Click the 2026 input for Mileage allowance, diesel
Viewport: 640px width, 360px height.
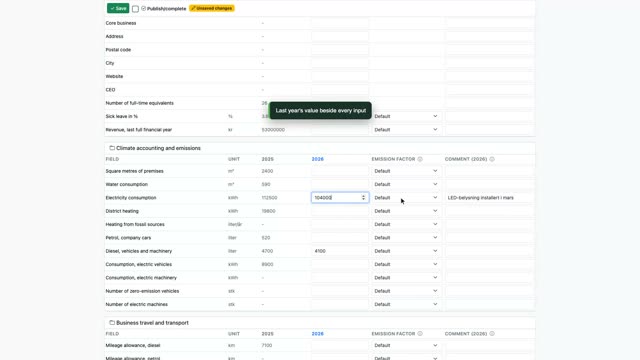[x=340, y=345]
